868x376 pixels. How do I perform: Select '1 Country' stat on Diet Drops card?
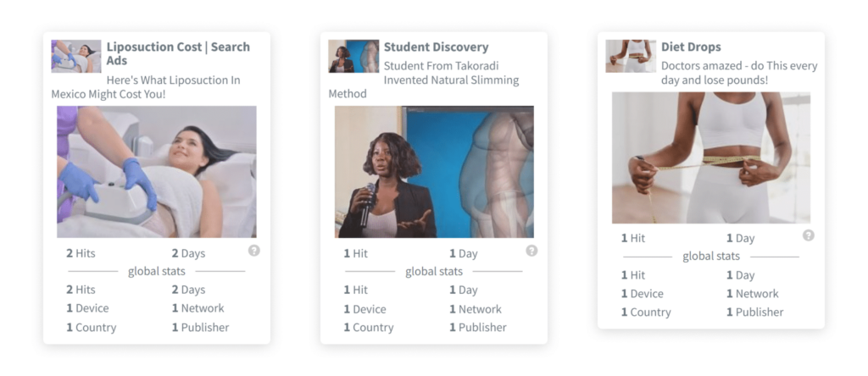646,312
